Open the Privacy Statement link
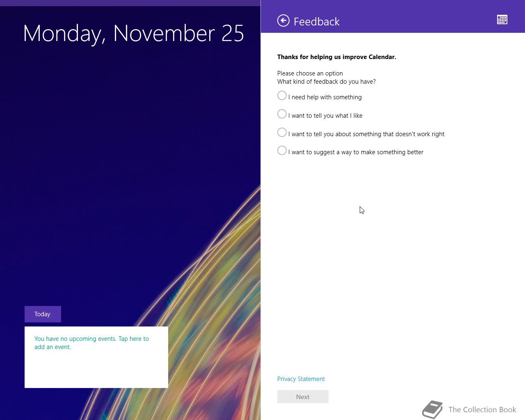 301,379
